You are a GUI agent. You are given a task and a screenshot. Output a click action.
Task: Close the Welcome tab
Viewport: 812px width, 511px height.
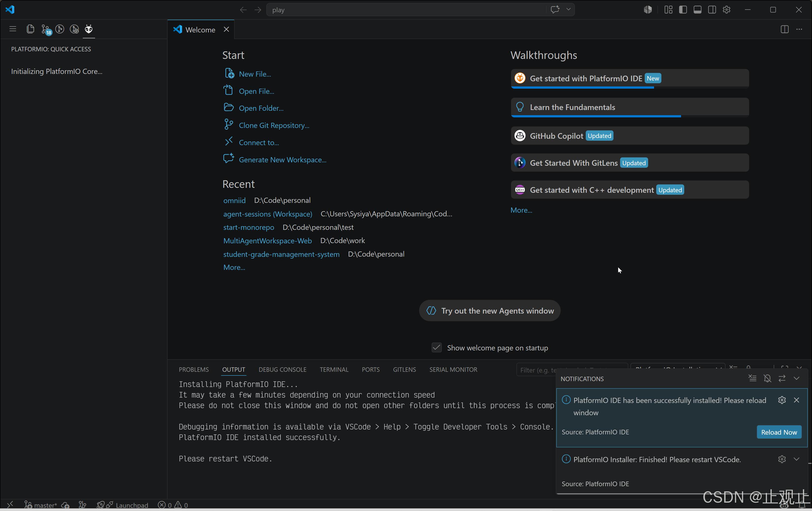pyautogui.click(x=226, y=29)
